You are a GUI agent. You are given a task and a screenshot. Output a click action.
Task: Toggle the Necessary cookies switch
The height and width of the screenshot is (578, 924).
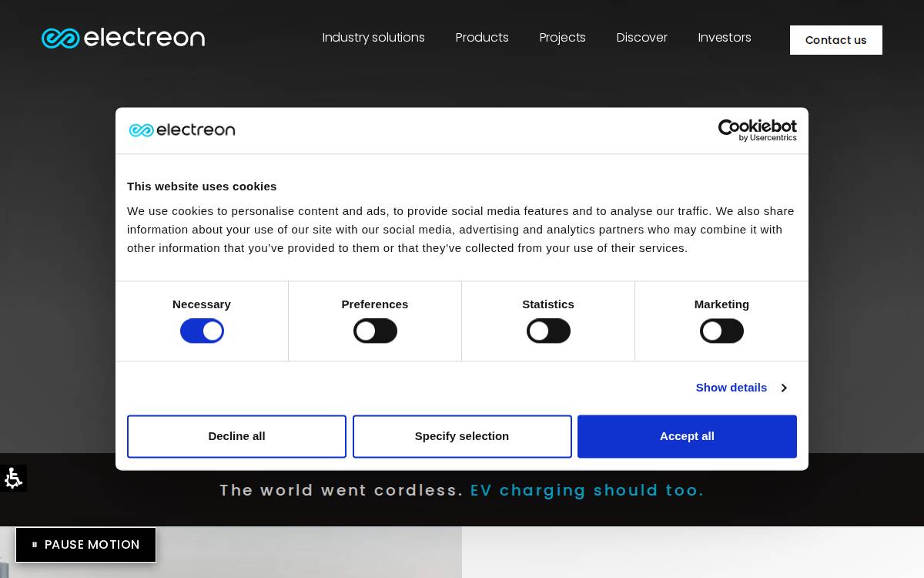(202, 331)
